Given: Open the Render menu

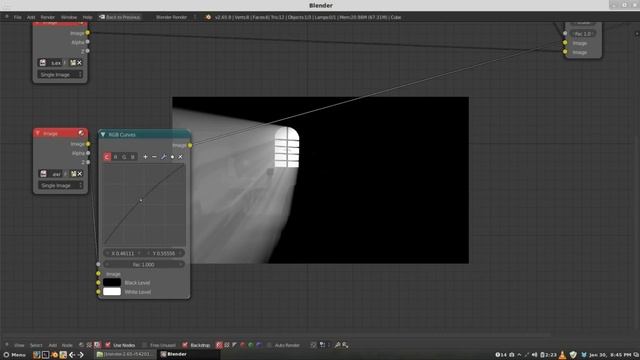Looking at the screenshot, I should tap(47, 17).
